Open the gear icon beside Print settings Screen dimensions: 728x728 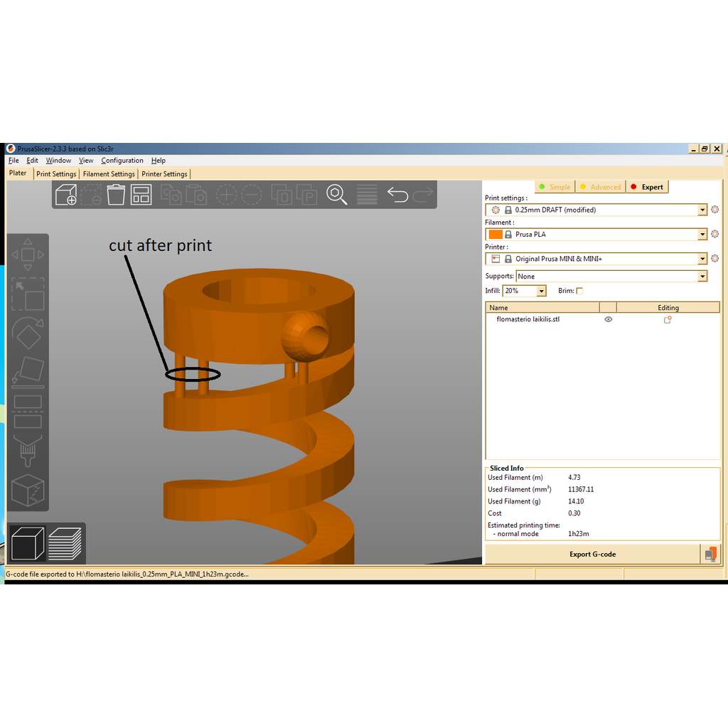tap(714, 210)
